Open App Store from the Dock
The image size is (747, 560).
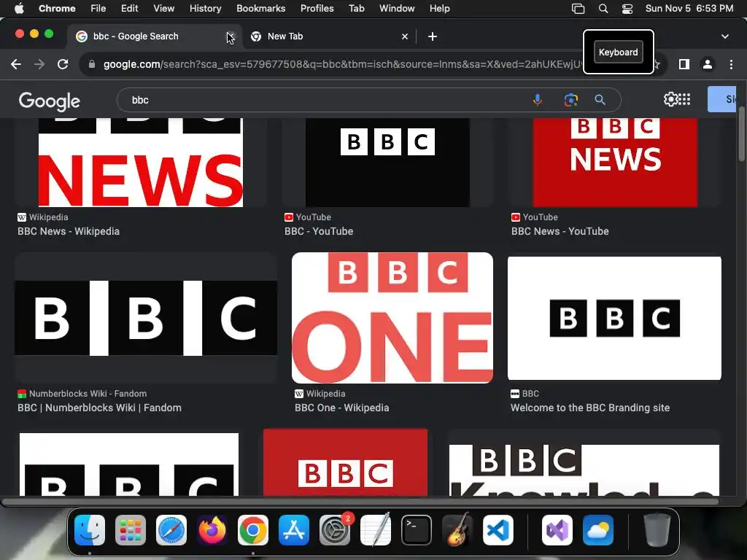[x=294, y=530]
